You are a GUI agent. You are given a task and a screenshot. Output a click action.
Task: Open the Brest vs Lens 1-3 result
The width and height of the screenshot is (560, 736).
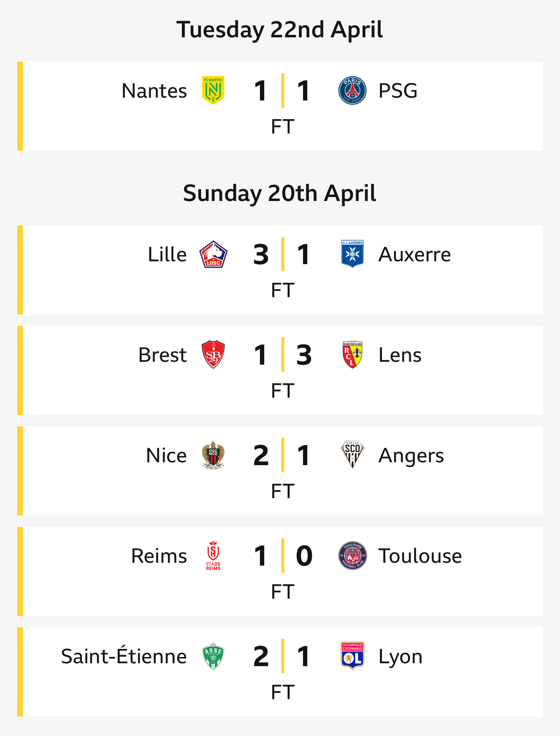click(x=282, y=355)
